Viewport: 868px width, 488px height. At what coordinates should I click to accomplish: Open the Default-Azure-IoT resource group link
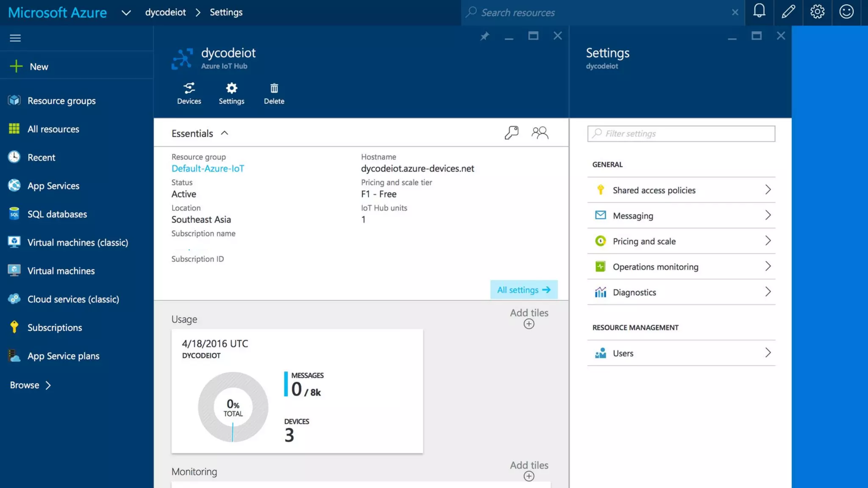[x=208, y=169]
